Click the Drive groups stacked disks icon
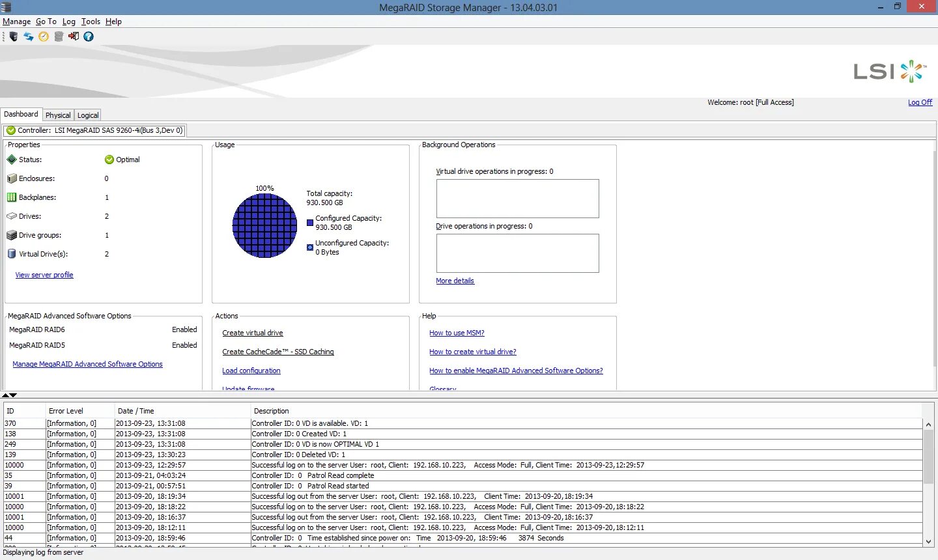Image resolution: width=938 pixels, height=560 pixels. pyautogui.click(x=12, y=235)
